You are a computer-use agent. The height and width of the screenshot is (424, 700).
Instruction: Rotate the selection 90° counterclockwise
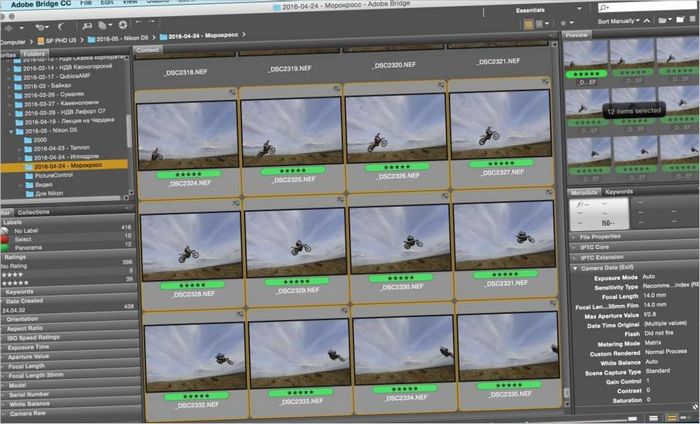pyautogui.click(x=139, y=23)
